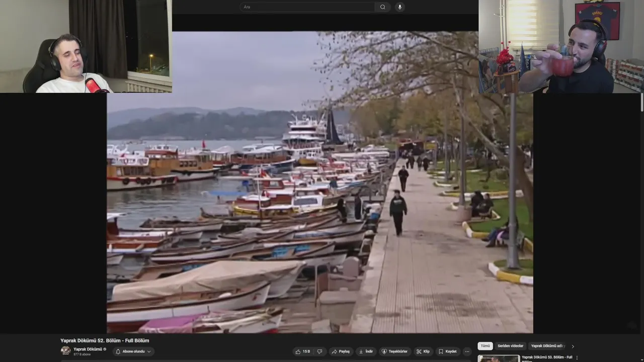
Task: Activate voice search microphone icon
Action: click(x=399, y=7)
